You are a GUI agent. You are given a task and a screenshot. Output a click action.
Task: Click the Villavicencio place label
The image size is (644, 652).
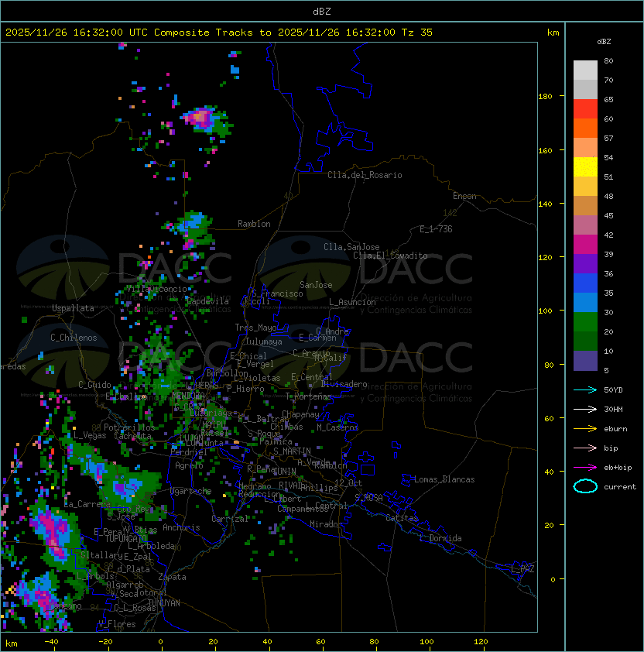156,289
